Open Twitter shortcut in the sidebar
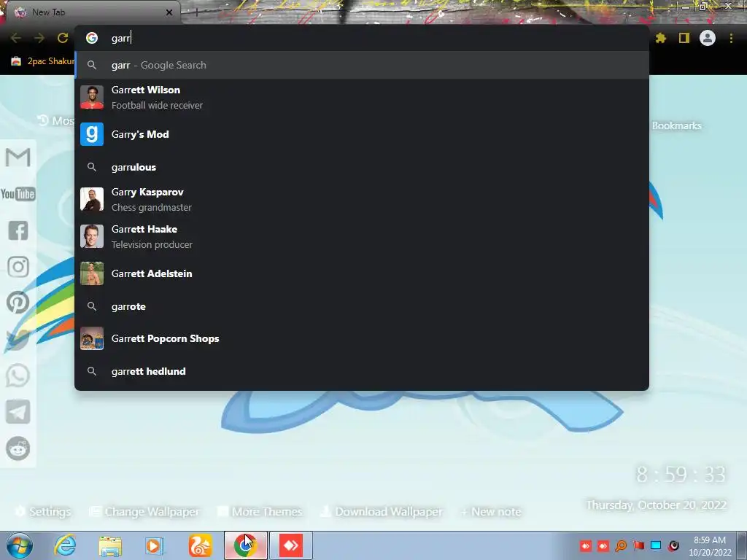The width and height of the screenshot is (747, 560). click(18, 339)
